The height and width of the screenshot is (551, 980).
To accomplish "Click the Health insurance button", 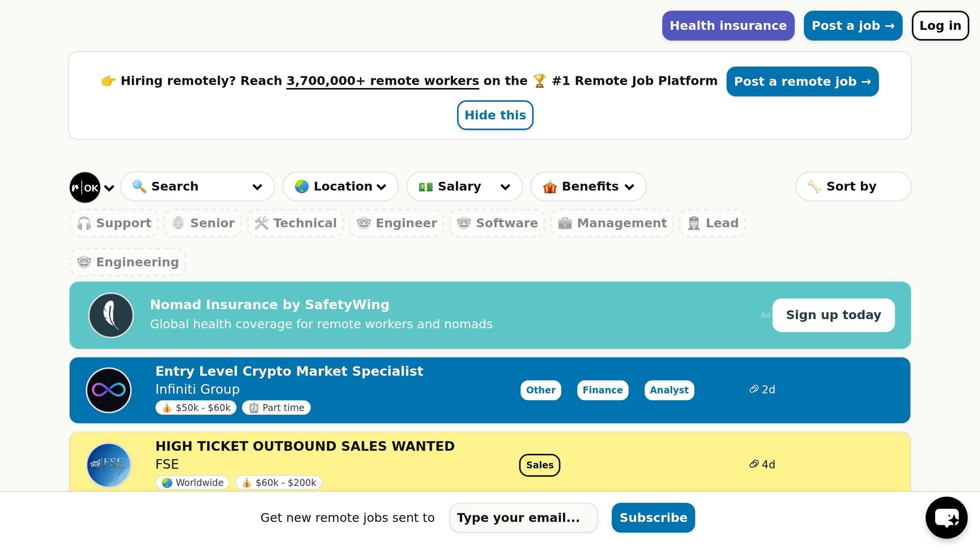I will pyautogui.click(x=728, y=26).
